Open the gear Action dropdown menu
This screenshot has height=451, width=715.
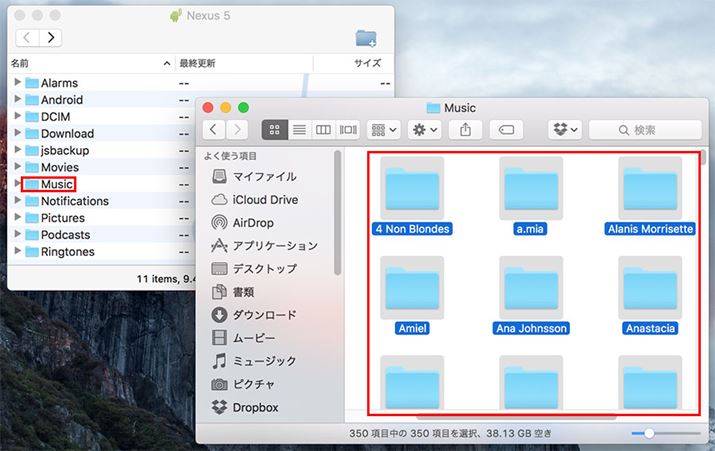425,130
